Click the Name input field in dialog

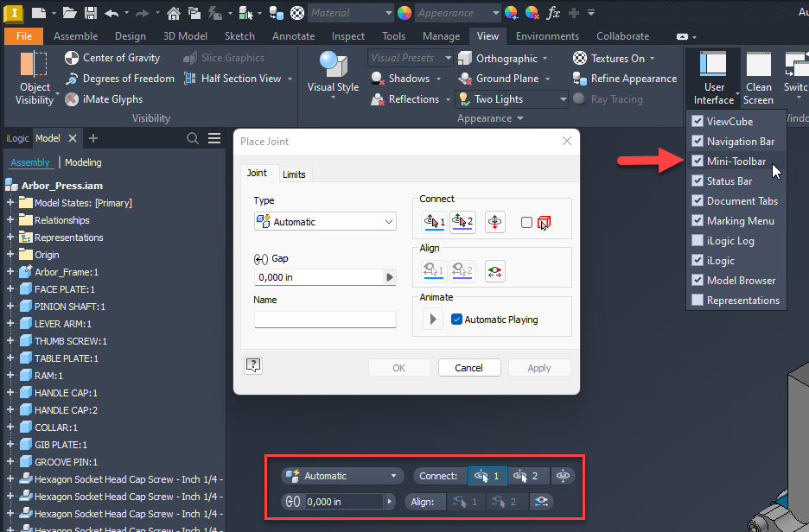(325, 320)
